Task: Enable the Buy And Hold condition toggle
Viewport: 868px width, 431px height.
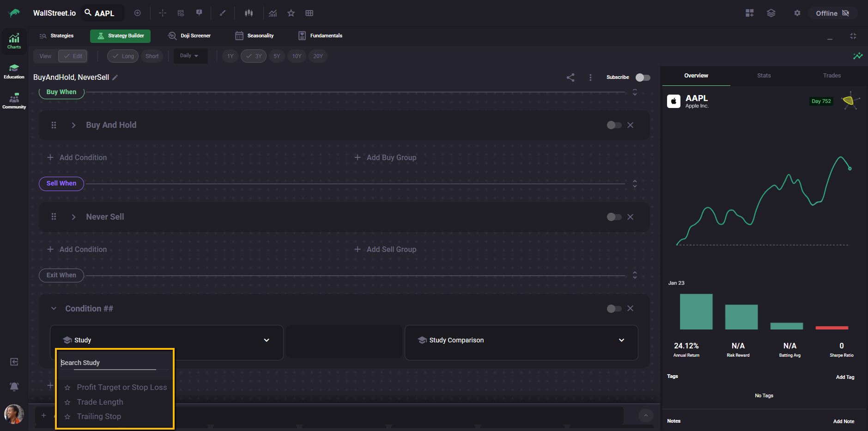Action: click(614, 125)
